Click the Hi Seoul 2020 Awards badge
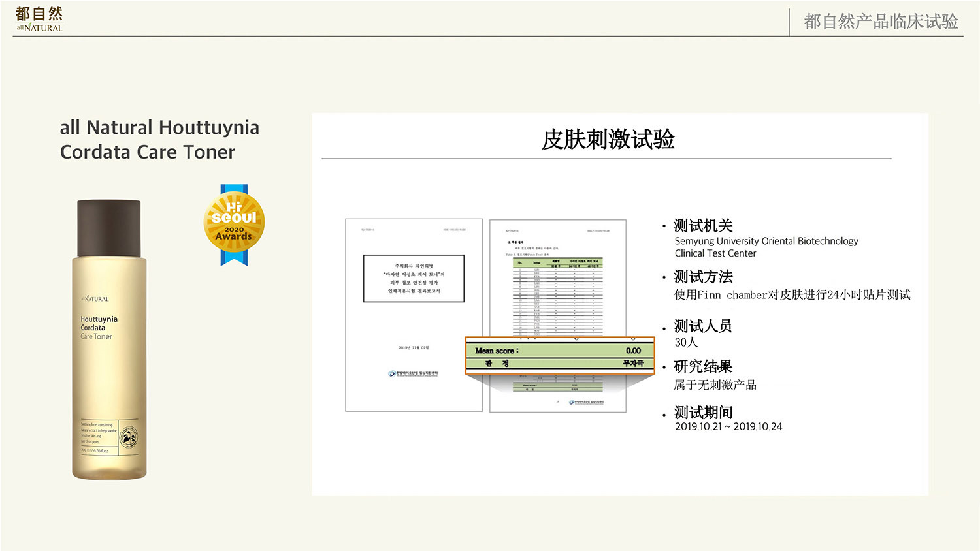 pyautogui.click(x=234, y=225)
